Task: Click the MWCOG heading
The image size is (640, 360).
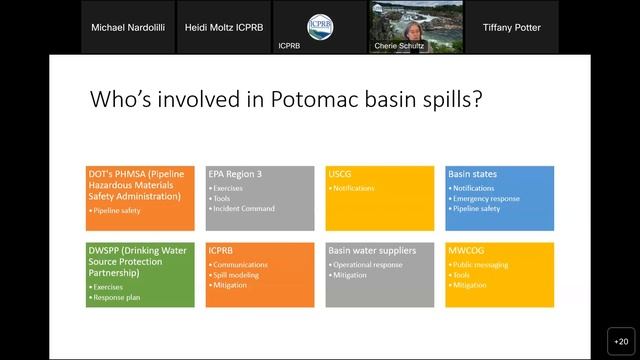Action: (x=466, y=250)
